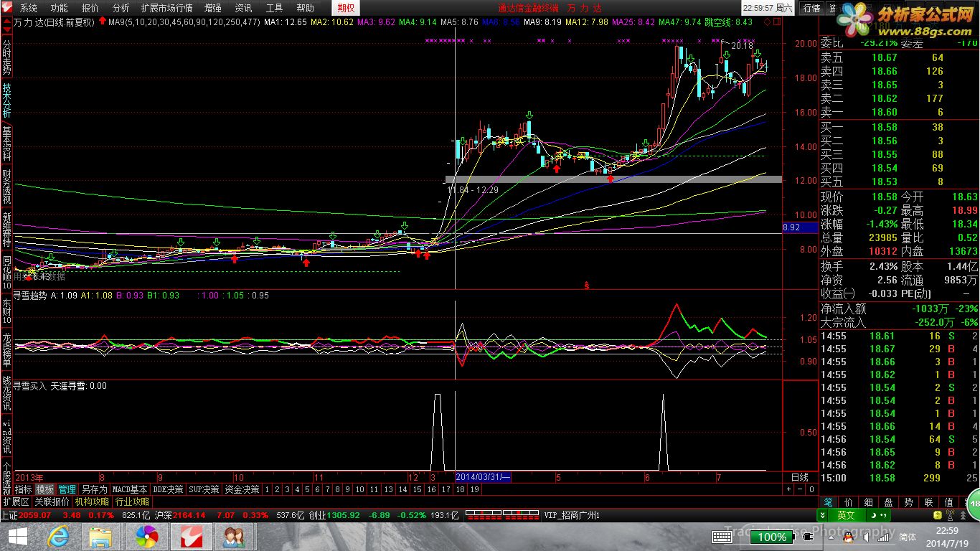The image size is (980, 551).
Task: Click the VIP_招商广州1 server status text
Action: pos(571,515)
